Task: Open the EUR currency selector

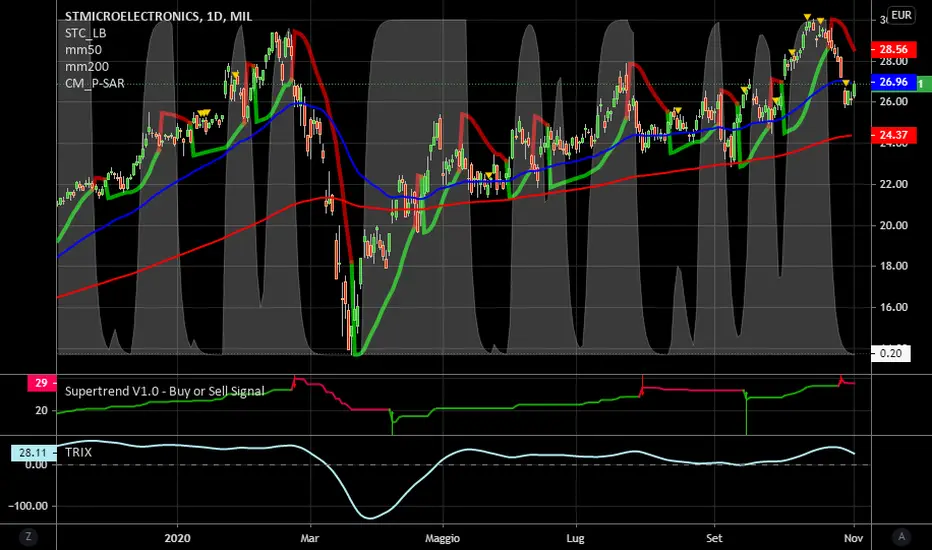Action: (901, 15)
